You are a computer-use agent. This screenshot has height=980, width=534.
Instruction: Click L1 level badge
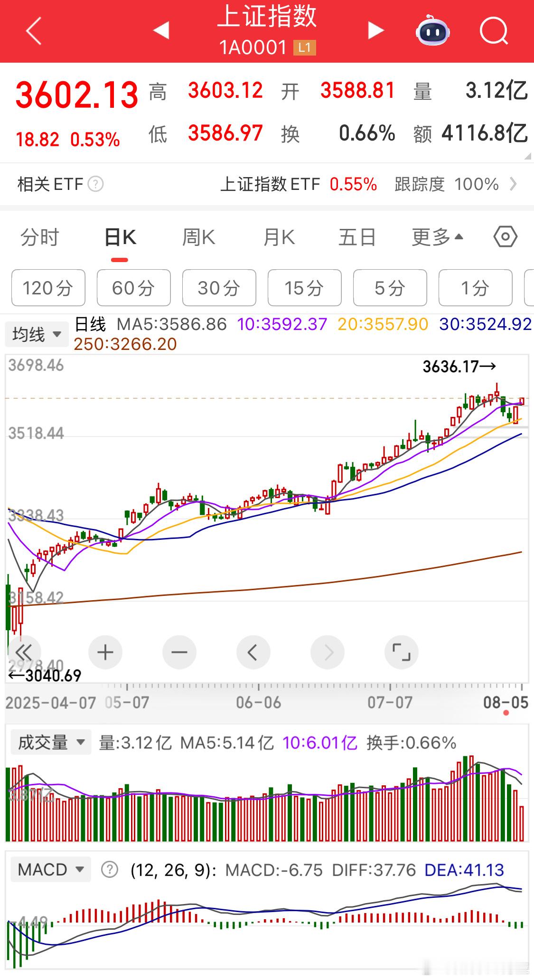point(305,47)
